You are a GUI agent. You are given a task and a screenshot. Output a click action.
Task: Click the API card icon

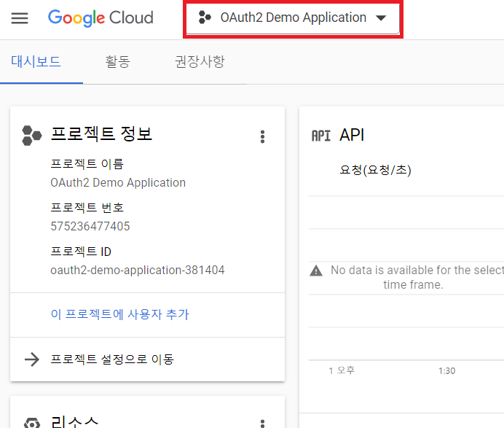pyautogui.click(x=320, y=136)
